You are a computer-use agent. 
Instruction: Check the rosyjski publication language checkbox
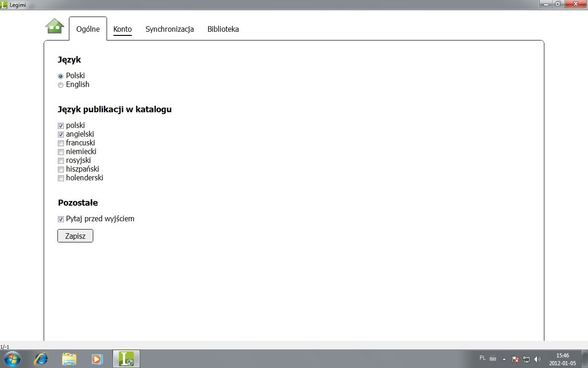click(x=61, y=161)
